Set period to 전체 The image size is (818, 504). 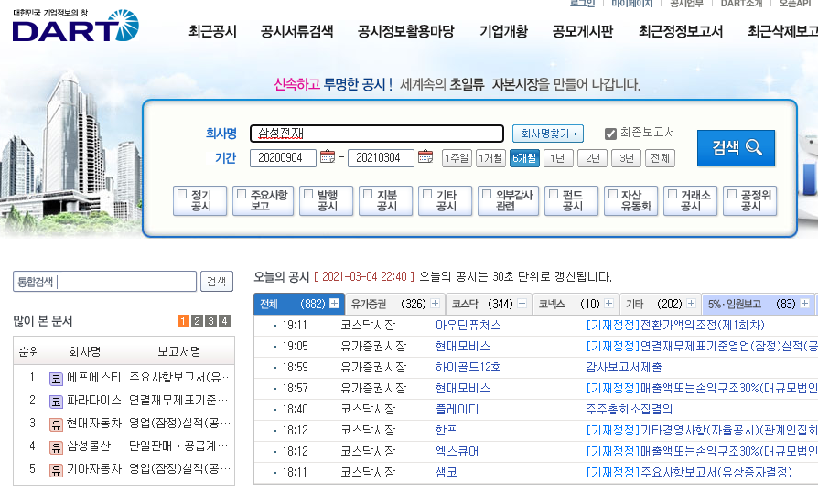point(660,158)
